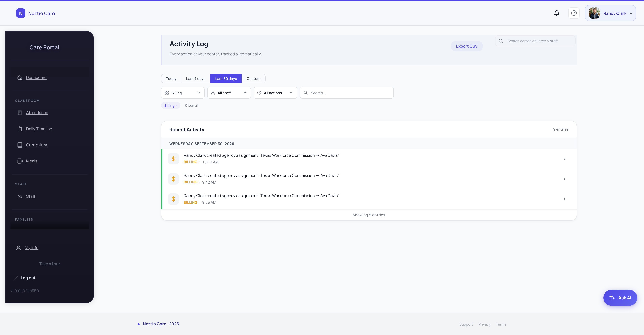Click Take a tour
Screen dimensions: 644x335
pyautogui.click(x=49, y=264)
